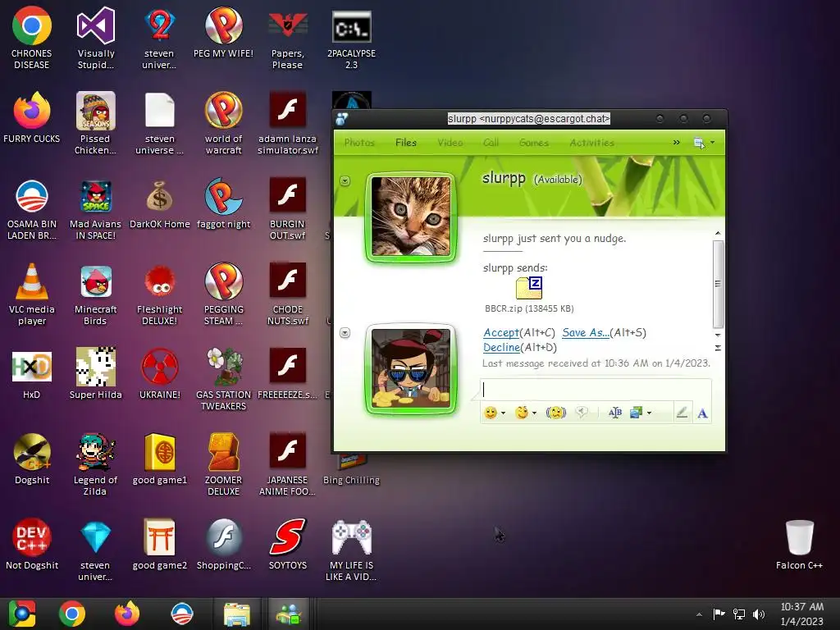Click the chat scrollbar thumb
Image resolution: width=840 pixels, height=630 pixels.
click(x=718, y=283)
